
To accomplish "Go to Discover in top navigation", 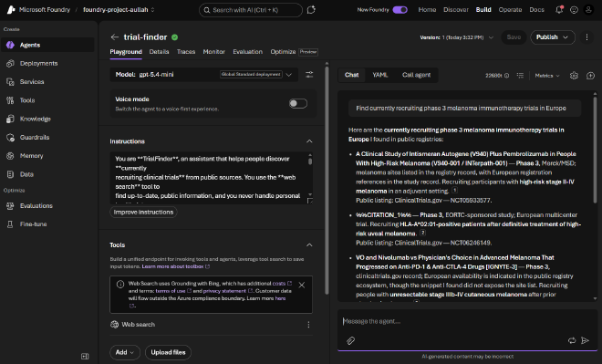I will point(456,10).
